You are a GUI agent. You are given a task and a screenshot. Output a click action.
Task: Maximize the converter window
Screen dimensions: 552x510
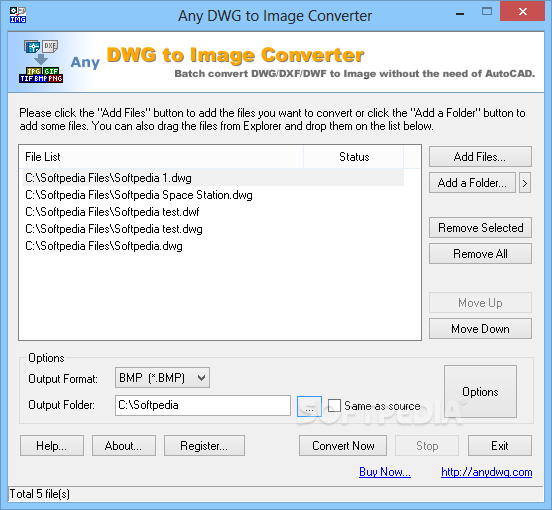click(x=487, y=12)
